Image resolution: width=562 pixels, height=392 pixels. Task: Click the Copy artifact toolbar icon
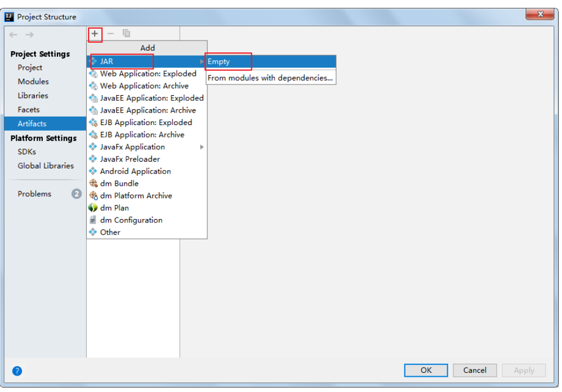[x=126, y=34]
